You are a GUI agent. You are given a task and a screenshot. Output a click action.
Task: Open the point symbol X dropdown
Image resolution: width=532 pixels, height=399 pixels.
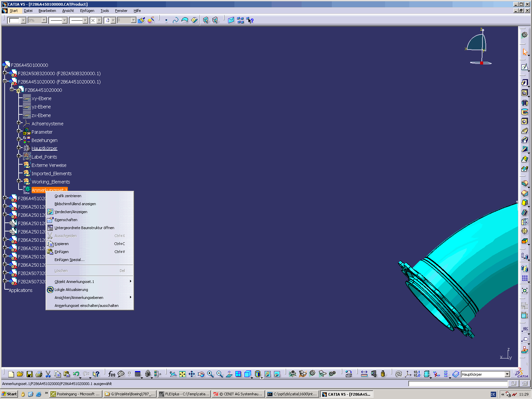[99, 20]
